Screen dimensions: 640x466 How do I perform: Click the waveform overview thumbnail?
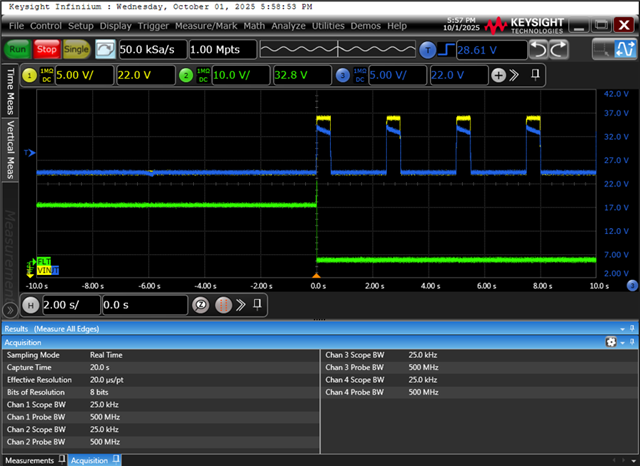pos(338,50)
